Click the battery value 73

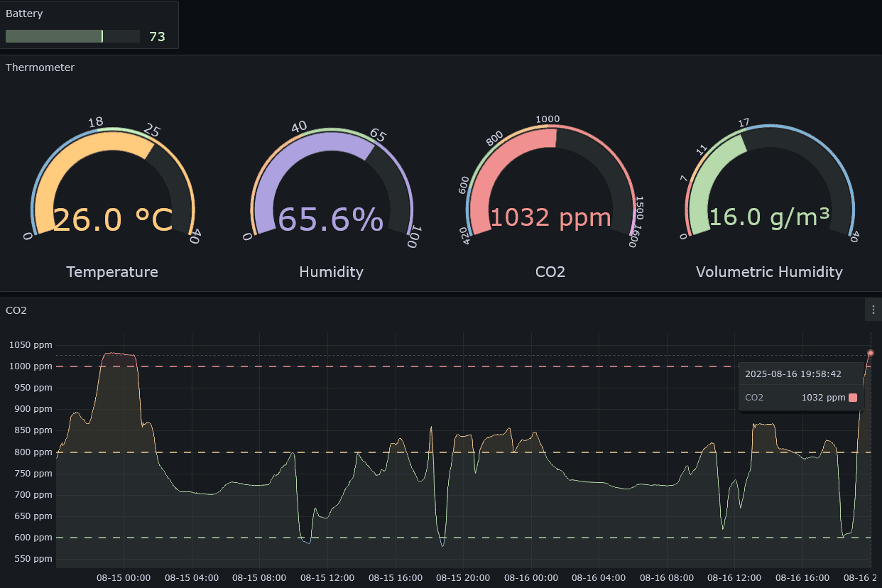[157, 36]
